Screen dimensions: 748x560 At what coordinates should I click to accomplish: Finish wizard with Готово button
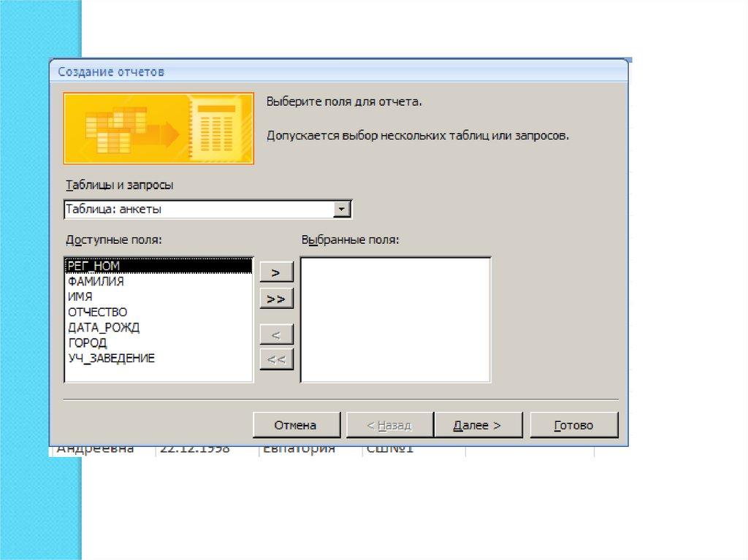point(574,425)
